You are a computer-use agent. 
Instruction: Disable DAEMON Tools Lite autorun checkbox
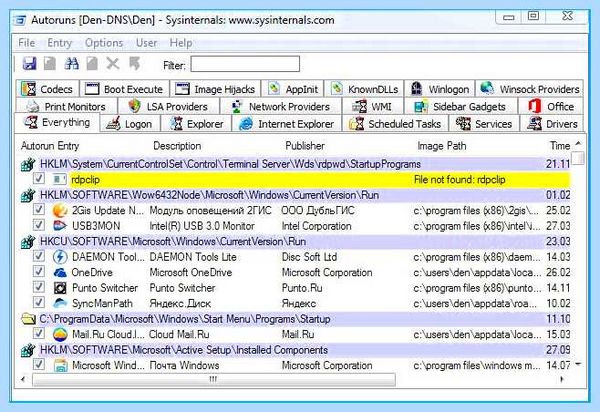(x=39, y=256)
